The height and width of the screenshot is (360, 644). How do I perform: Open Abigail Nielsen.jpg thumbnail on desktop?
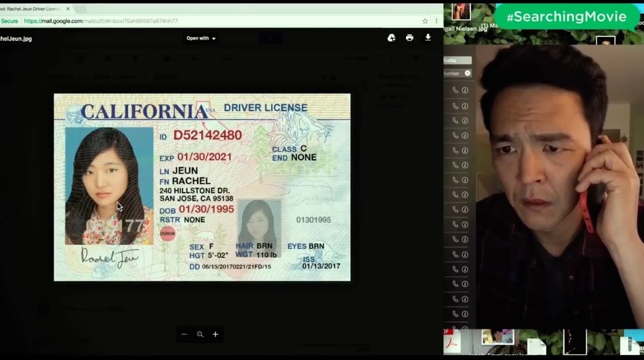pos(461,12)
